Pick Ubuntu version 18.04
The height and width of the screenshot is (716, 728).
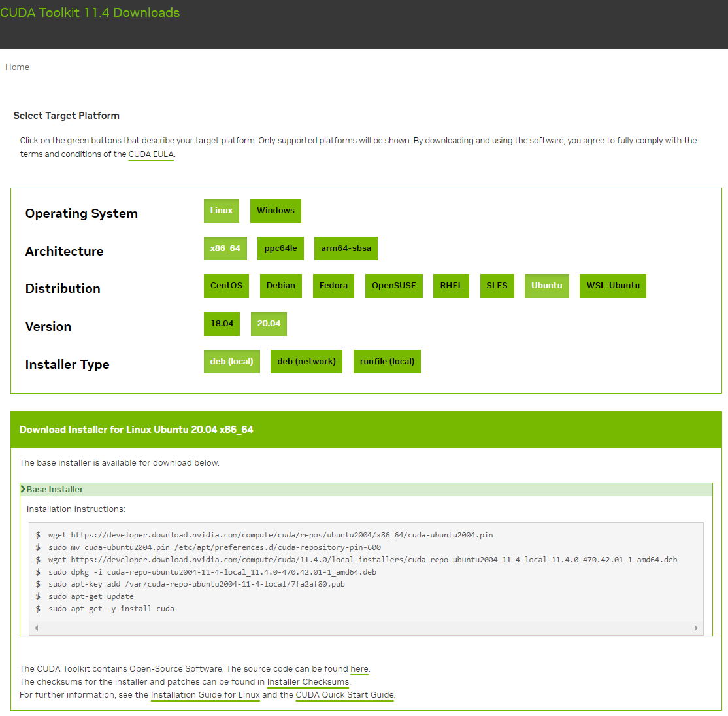pos(222,324)
